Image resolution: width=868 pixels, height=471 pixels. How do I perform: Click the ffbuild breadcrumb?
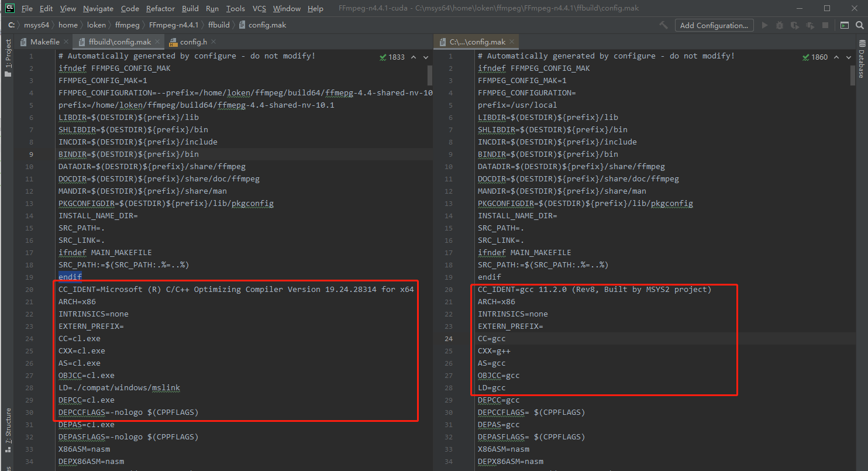click(219, 25)
